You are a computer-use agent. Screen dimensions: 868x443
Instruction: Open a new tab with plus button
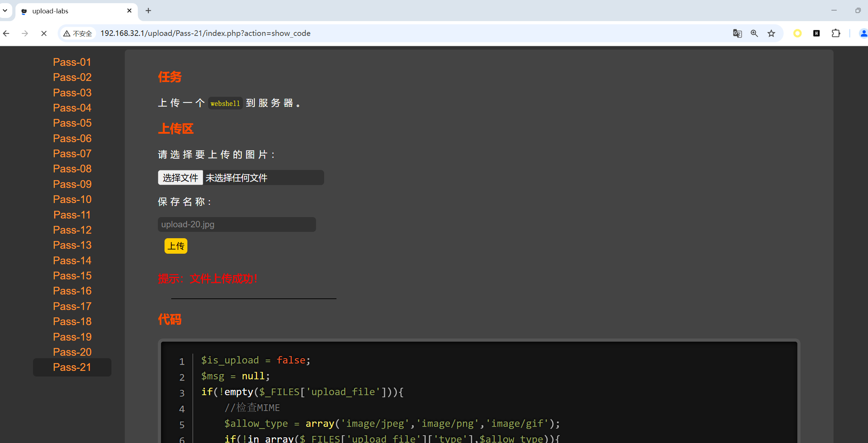(148, 11)
